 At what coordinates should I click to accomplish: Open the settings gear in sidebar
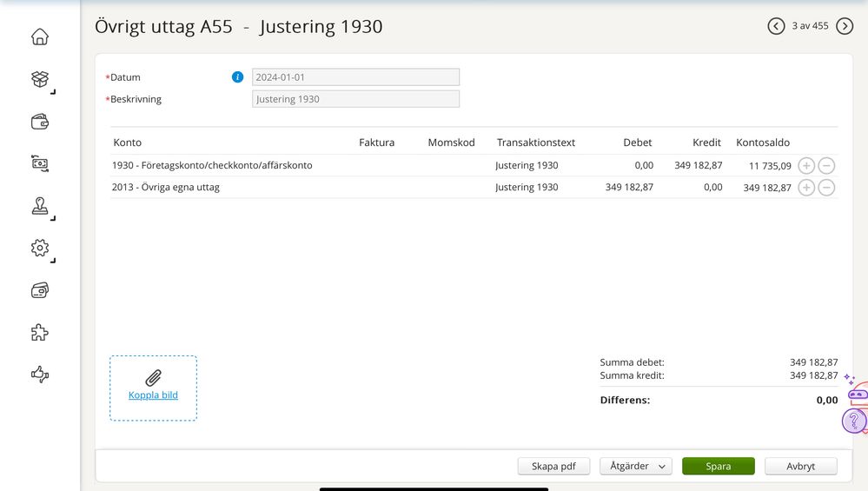[x=39, y=249]
